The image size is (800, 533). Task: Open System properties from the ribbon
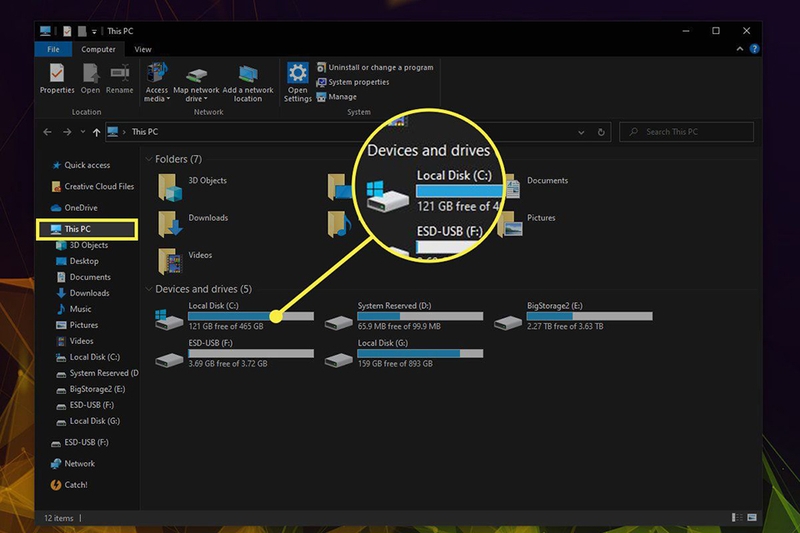tap(353, 82)
